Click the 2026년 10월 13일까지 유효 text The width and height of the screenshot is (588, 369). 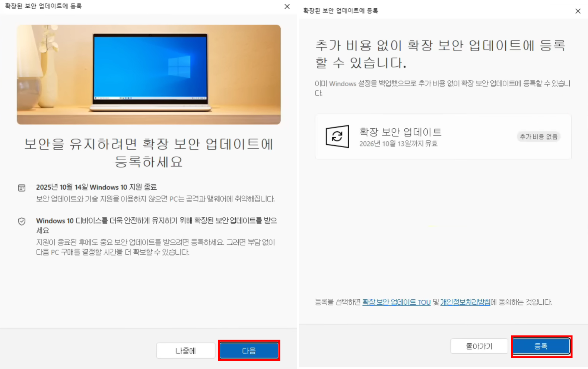(x=398, y=144)
